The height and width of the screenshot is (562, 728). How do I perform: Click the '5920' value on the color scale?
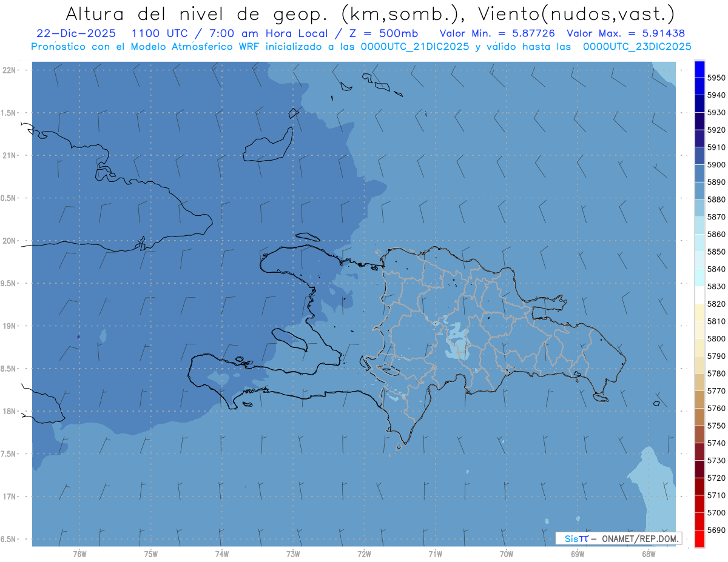716,130
